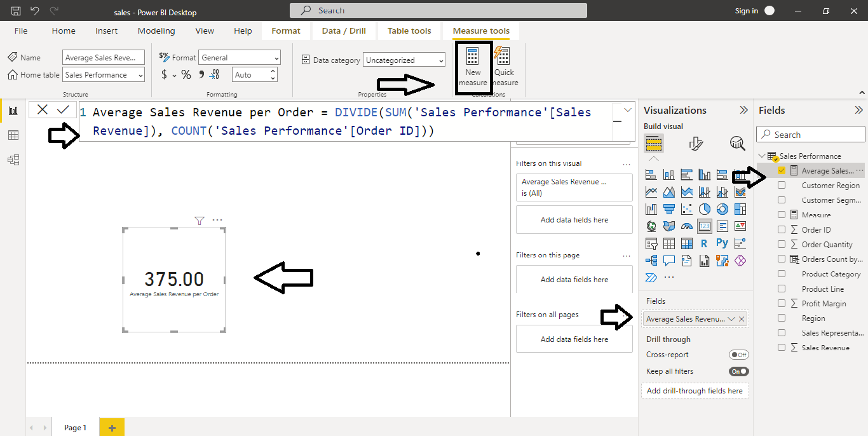Uncheck the Average Sales measure checkbox
868x436 pixels.
pos(782,170)
